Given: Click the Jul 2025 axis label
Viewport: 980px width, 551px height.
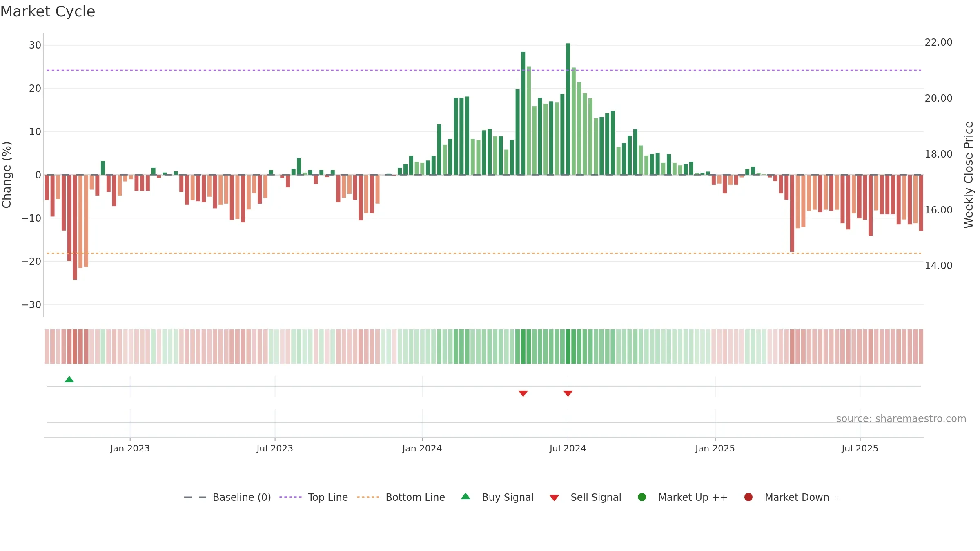Looking at the screenshot, I should coord(860,449).
